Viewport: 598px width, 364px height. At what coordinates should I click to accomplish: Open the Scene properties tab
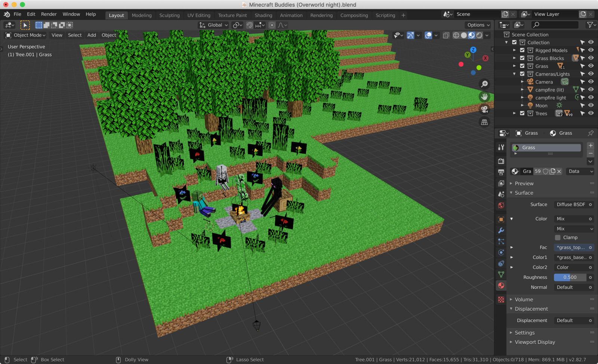[501, 194]
